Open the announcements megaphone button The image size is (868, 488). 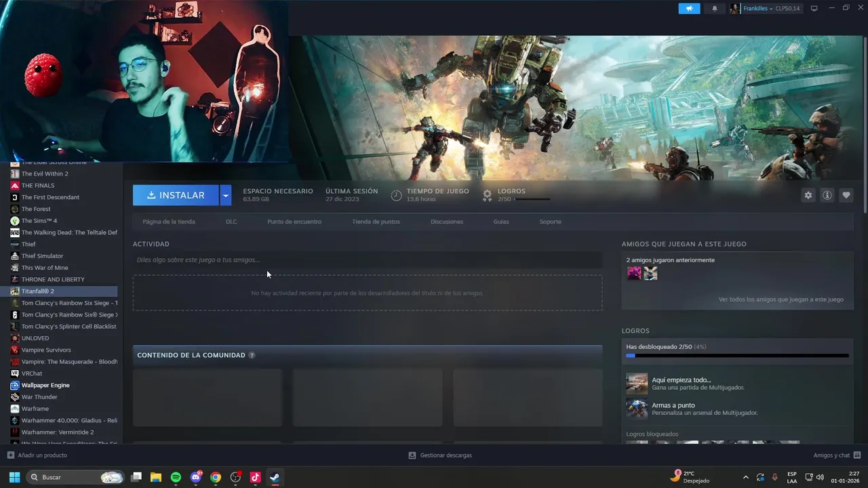tap(689, 9)
